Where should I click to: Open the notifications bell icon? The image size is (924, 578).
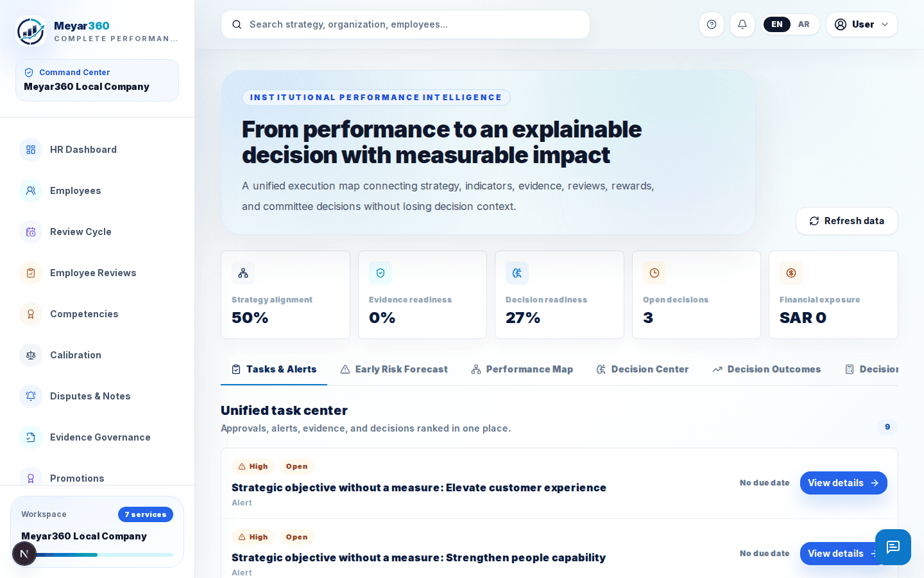[742, 24]
